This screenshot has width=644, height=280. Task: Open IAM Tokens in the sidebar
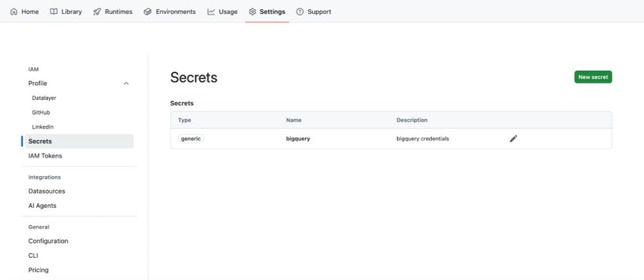45,156
